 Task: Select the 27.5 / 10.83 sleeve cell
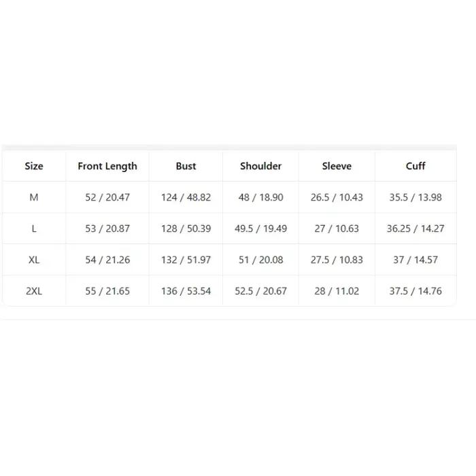337,260
